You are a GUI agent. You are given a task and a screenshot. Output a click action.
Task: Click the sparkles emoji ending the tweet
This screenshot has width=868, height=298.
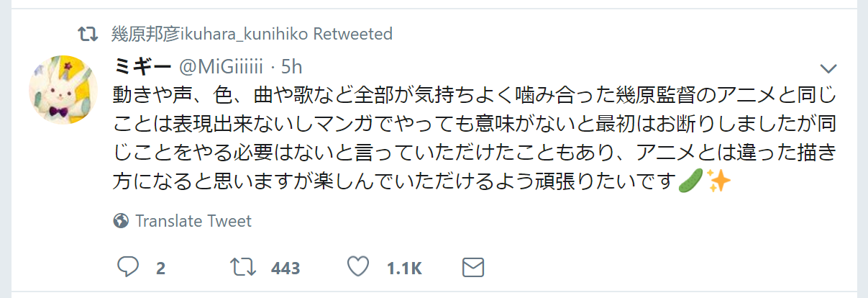coord(718,181)
